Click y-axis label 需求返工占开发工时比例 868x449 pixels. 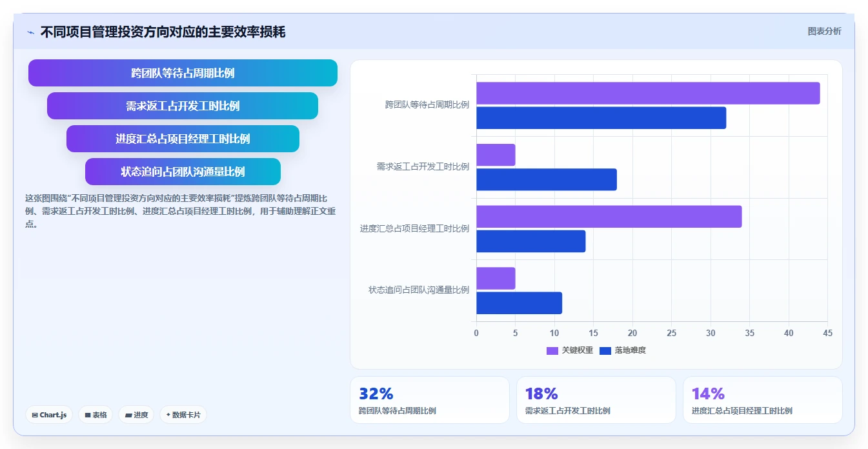click(423, 166)
